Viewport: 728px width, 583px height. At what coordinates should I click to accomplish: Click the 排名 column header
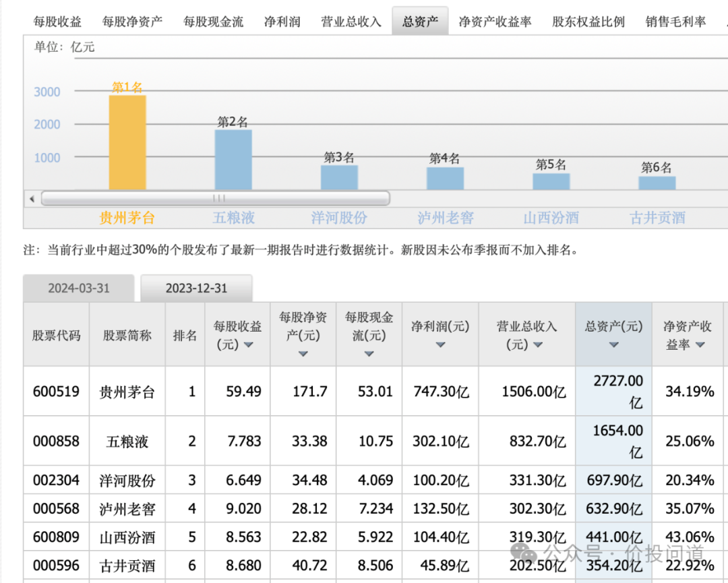pyautogui.click(x=185, y=335)
